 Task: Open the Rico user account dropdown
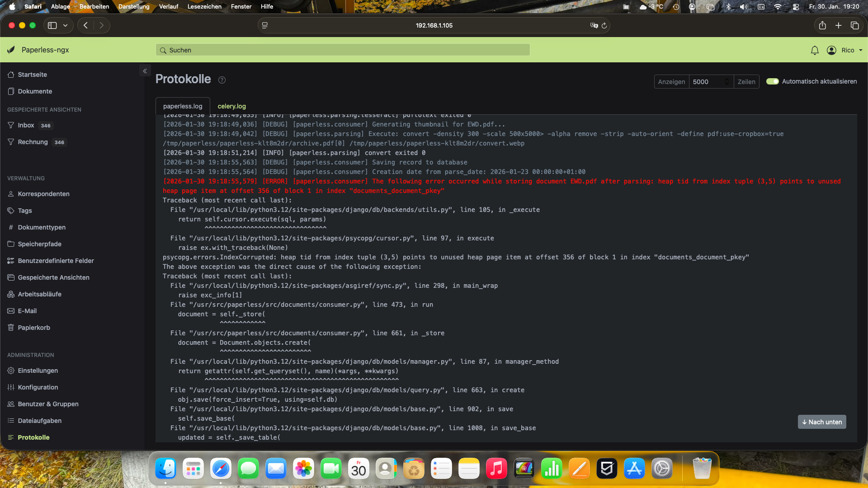coord(844,50)
